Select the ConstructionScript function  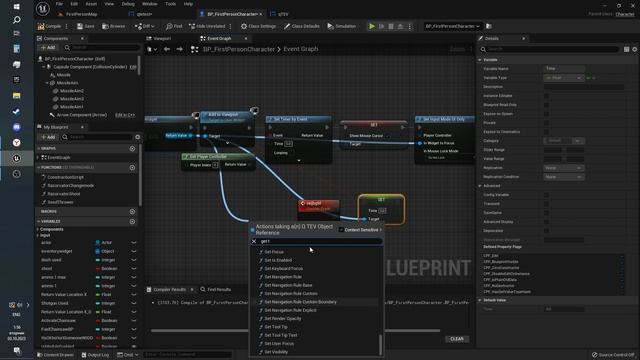click(65, 178)
